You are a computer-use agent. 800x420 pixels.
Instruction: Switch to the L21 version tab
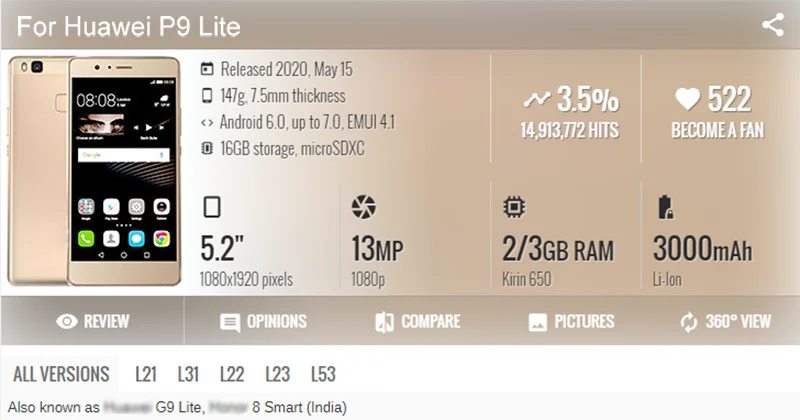click(x=146, y=375)
